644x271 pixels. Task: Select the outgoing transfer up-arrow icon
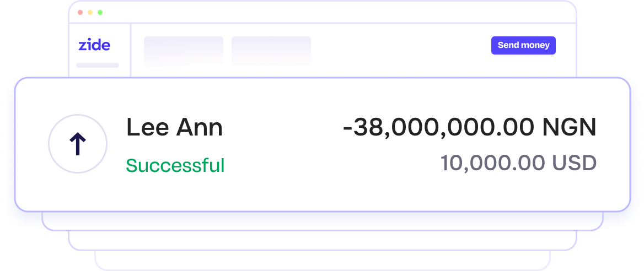78,144
